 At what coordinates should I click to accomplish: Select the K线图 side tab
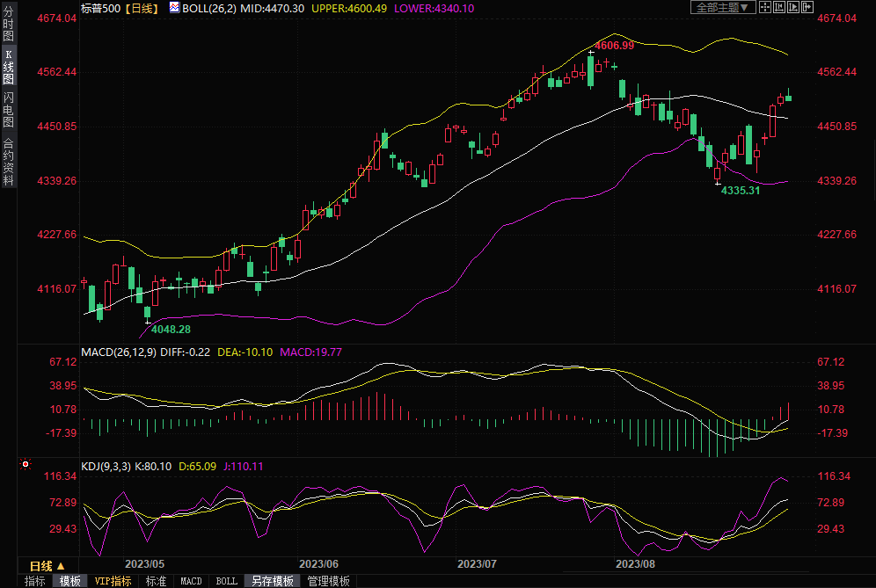(8, 67)
